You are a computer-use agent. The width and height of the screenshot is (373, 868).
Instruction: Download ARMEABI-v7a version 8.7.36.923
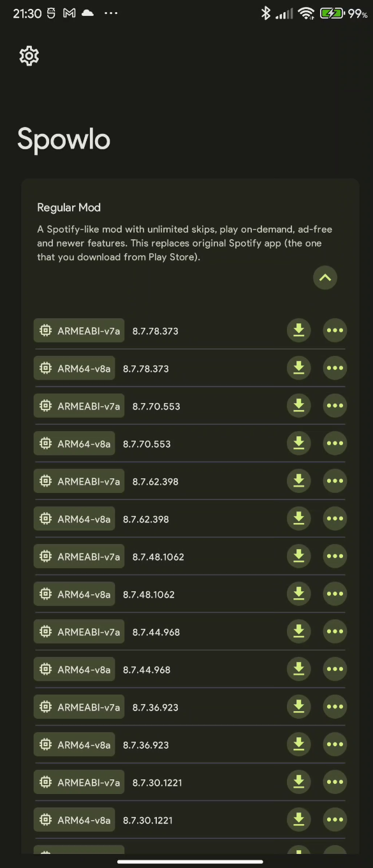click(298, 707)
